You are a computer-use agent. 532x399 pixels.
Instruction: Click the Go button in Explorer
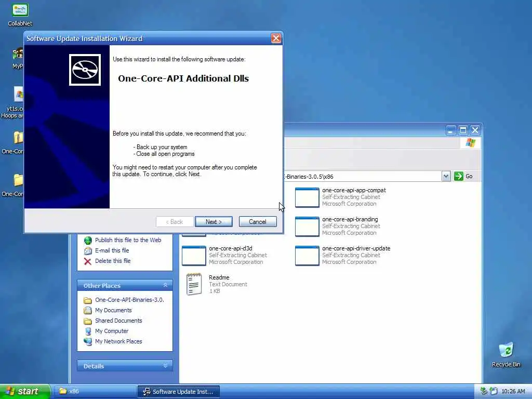[463, 176]
